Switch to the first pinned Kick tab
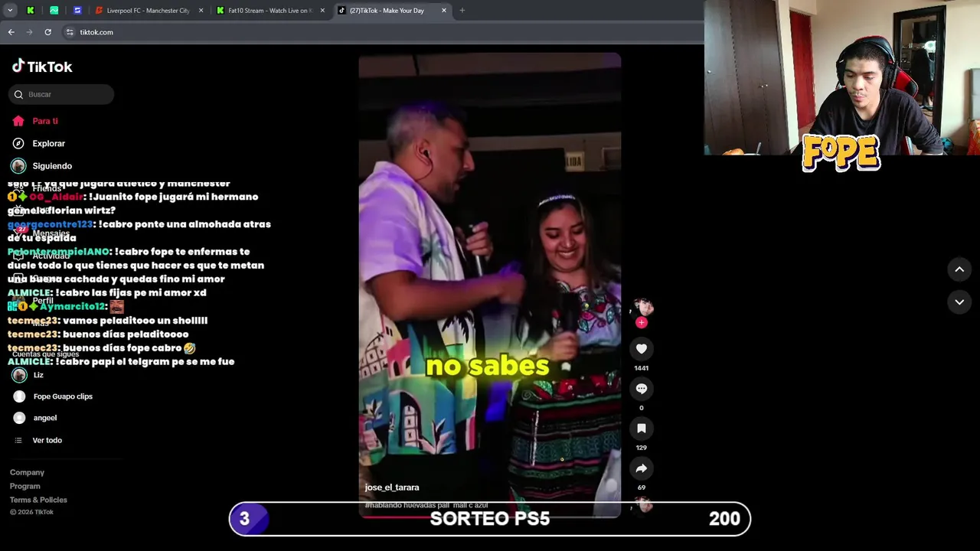980x551 pixels. coord(31,11)
